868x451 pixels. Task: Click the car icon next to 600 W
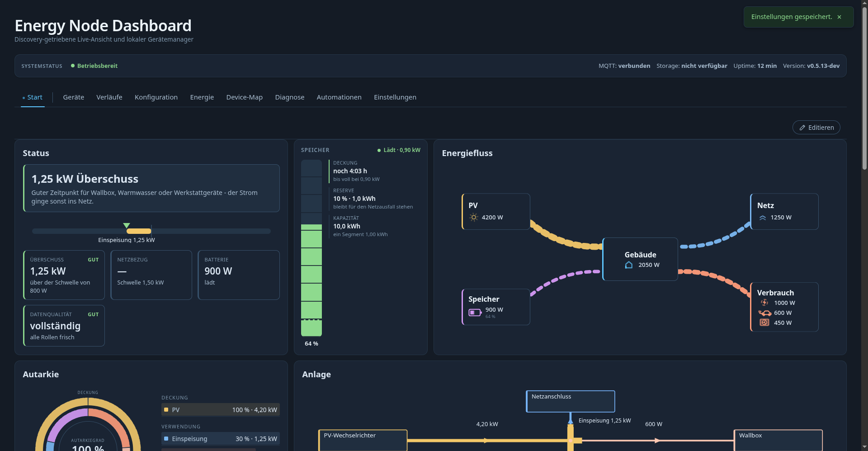(x=765, y=313)
